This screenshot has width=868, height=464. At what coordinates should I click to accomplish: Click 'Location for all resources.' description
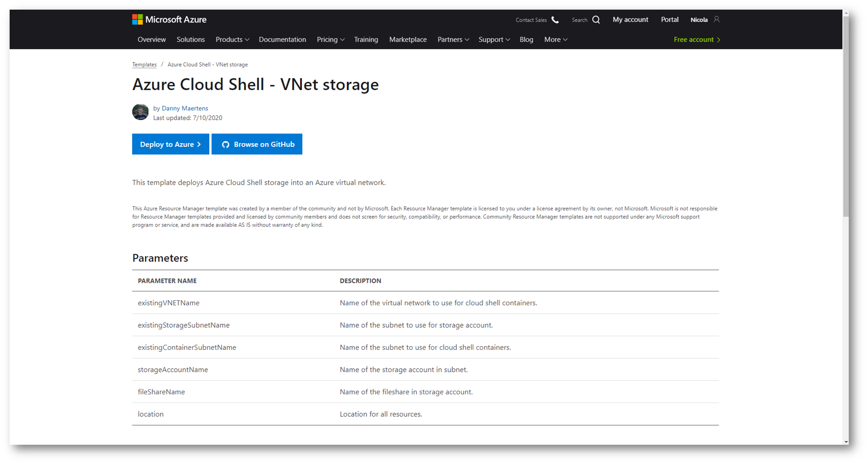pos(381,414)
